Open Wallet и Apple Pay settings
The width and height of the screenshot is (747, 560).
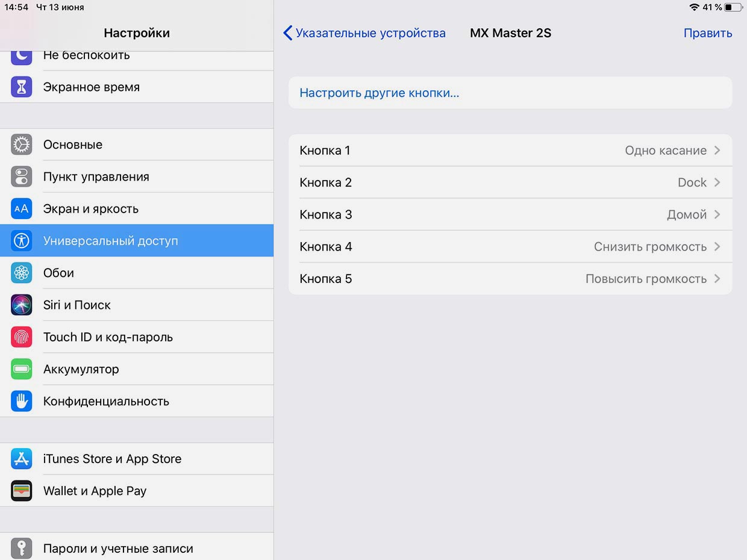point(95,491)
